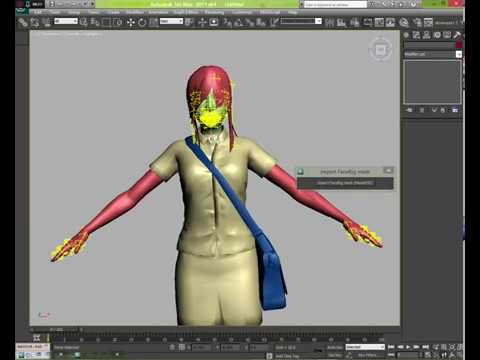
Task: Click the Align tool
Action: coord(341,22)
